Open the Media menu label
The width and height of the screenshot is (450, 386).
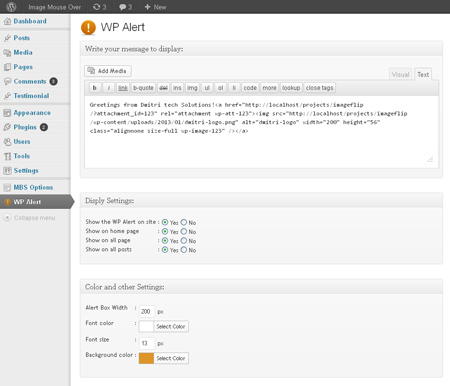[23, 52]
